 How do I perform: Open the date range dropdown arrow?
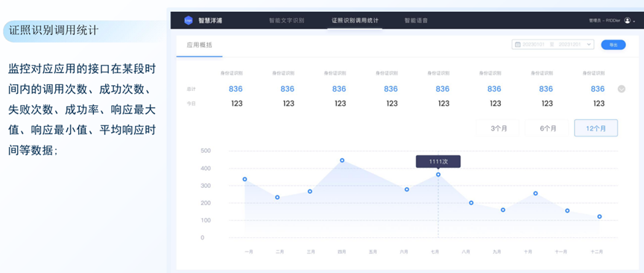click(x=589, y=45)
